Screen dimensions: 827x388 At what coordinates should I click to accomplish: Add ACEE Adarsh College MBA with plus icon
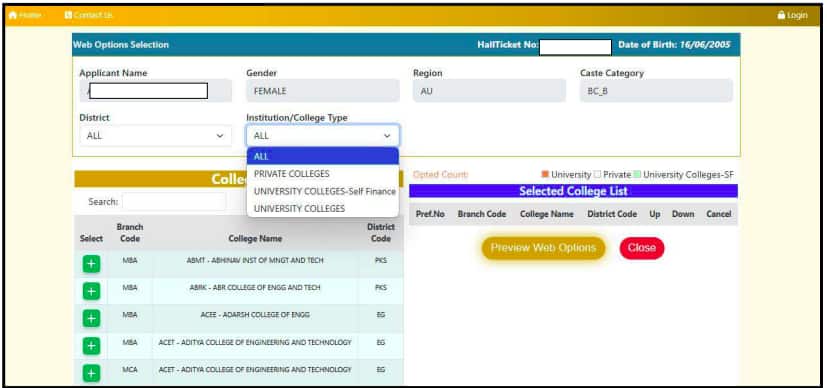click(x=91, y=318)
